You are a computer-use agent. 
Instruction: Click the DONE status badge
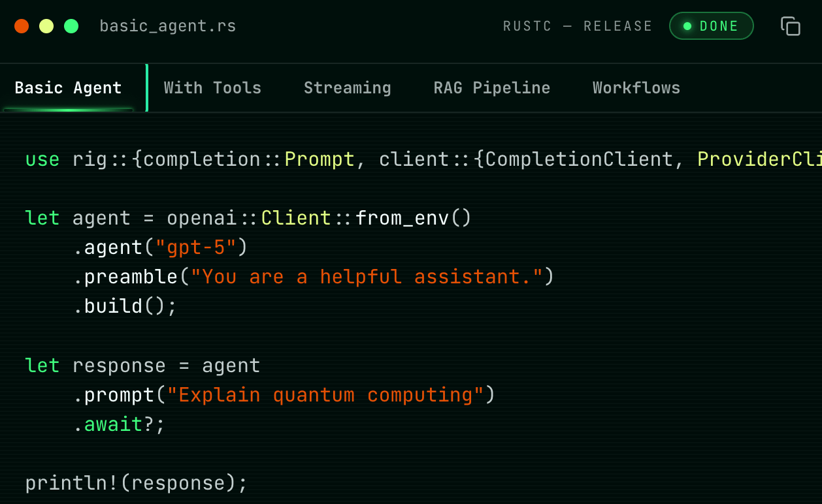pyautogui.click(x=712, y=26)
